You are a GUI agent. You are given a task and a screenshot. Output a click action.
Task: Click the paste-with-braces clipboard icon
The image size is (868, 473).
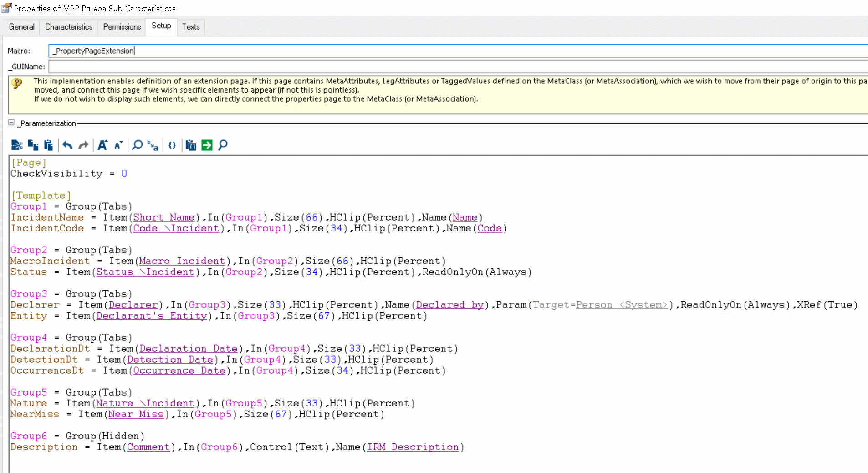(191, 145)
